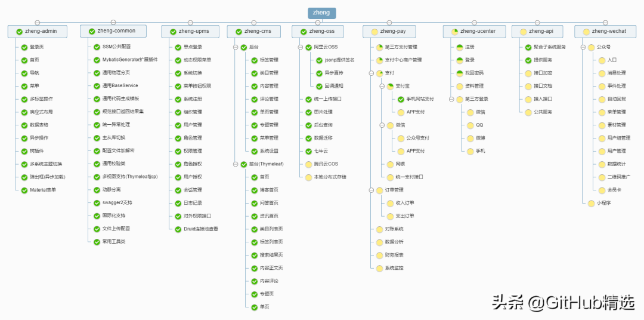Click the check icon next to jsonp提供签名
This screenshot has width=644, height=320.
pos(319,60)
